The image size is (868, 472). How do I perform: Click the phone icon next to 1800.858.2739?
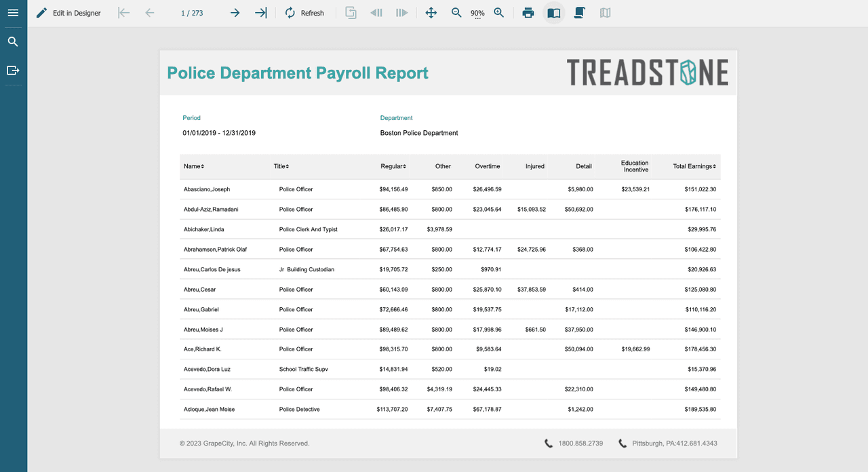(x=549, y=444)
